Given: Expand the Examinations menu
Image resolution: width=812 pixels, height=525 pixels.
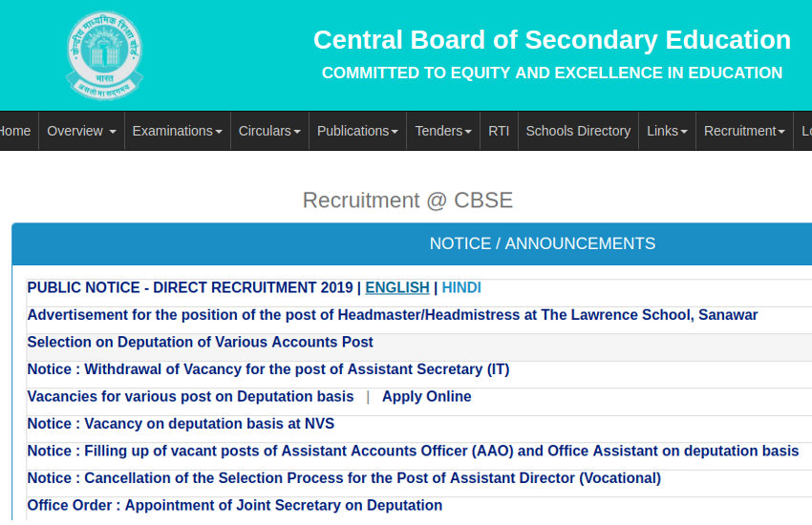Looking at the screenshot, I should tap(177, 131).
